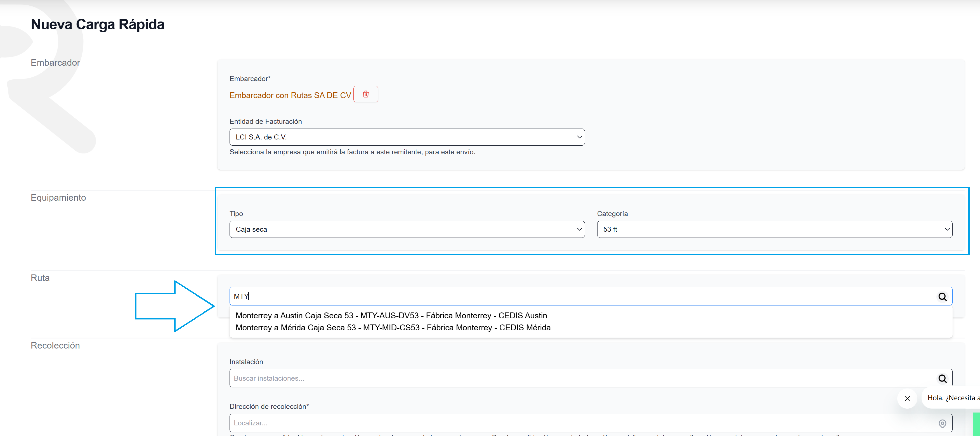
Task: Click the Ruta section label
Action: (x=40, y=278)
